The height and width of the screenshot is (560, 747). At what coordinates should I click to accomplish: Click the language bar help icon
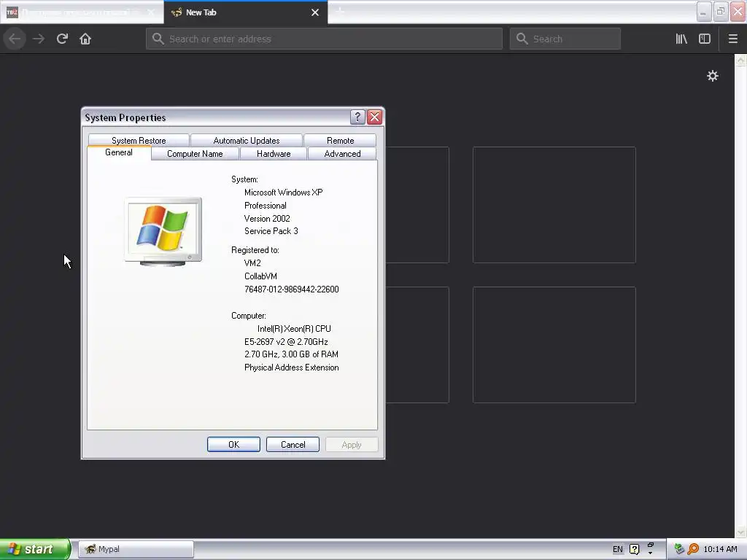634,549
